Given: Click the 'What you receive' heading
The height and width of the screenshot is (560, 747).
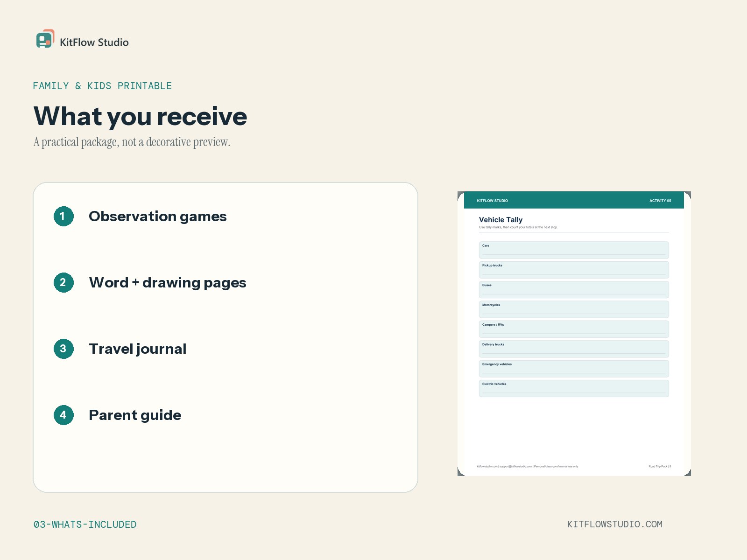Looking at the screenshot, I should [140, 116].
